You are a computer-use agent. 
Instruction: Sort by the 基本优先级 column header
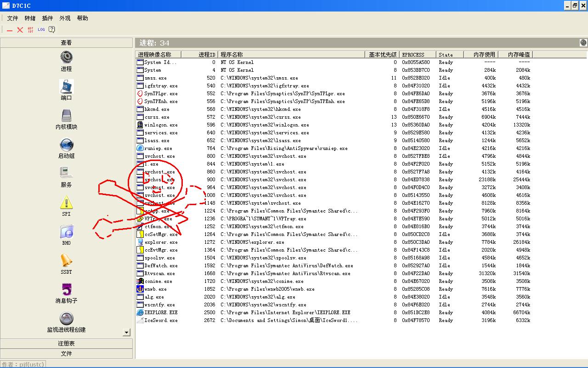[x=382, y=55]
